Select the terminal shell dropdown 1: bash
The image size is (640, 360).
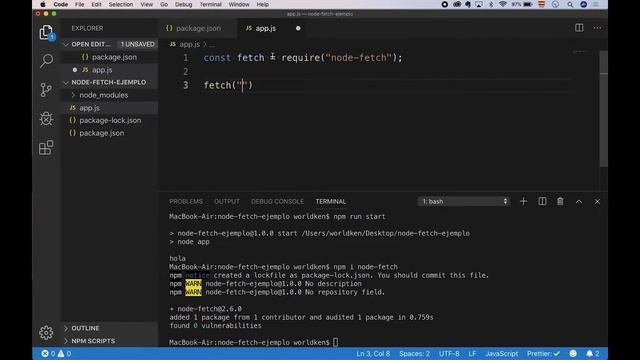coord(464,201)
